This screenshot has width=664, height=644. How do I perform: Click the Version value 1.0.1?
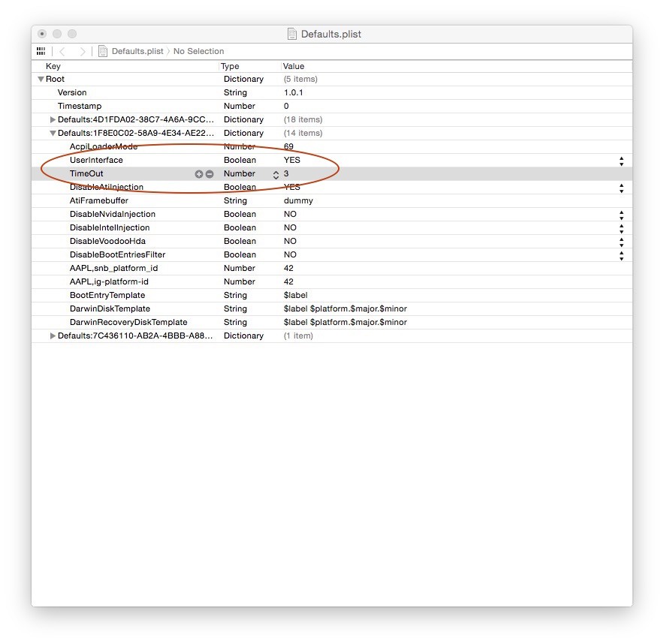294,92
